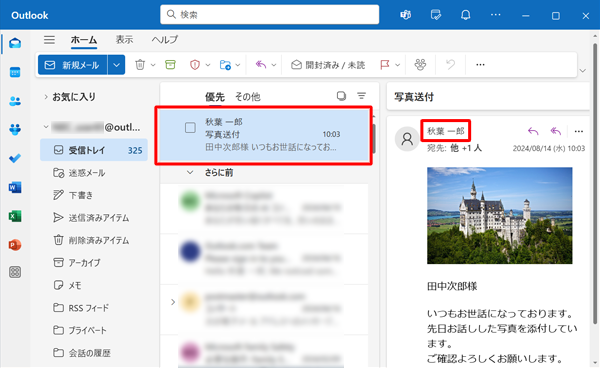Compose with 新規メール button
Image resolution: width=600 pixels, height=368 pixels.
[73, 65]
